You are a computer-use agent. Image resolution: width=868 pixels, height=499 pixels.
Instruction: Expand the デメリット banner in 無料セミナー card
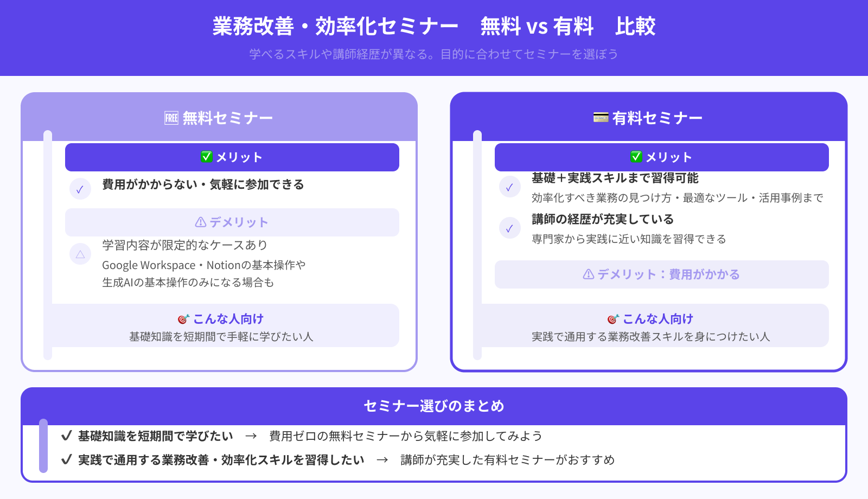tap(232, 222)
